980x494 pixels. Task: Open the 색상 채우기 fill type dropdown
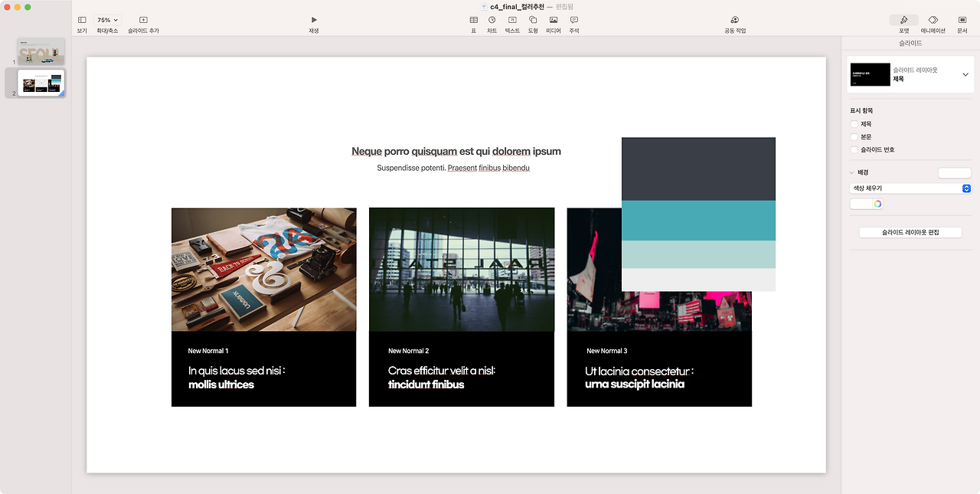pyautogui.click(x=910, y=188)
